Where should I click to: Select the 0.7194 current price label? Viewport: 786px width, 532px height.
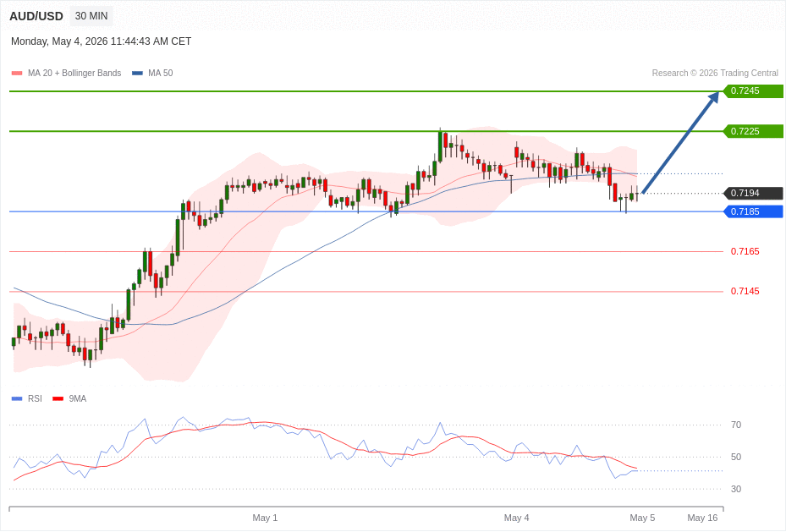(x=753, y=193)
